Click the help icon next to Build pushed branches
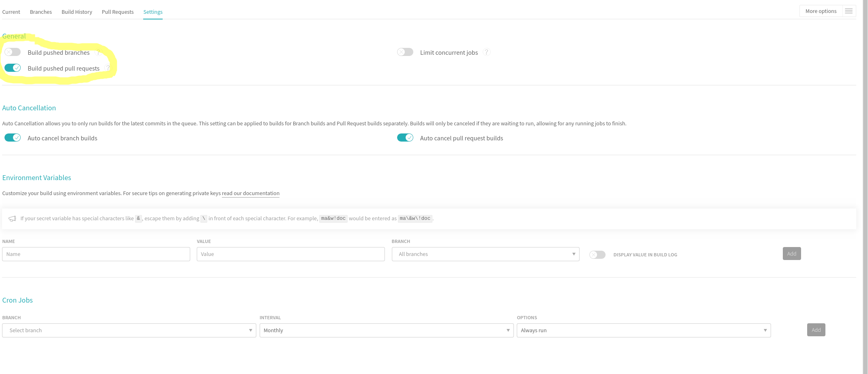 (98, 52)
